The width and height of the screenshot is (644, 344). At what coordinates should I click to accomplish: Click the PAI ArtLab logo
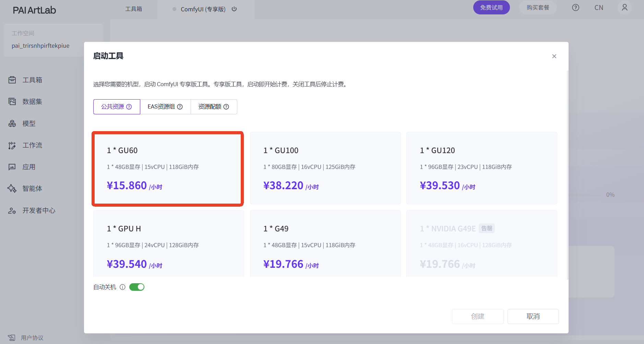click(x=34, y=10)
